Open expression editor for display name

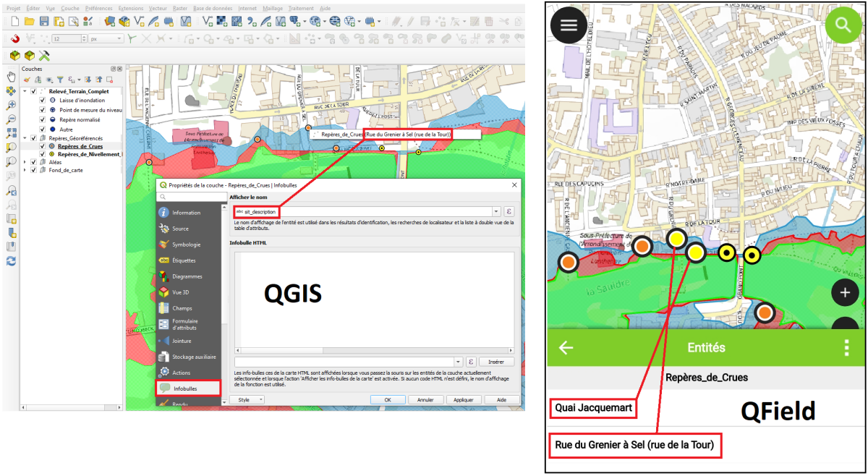[509, 211]
